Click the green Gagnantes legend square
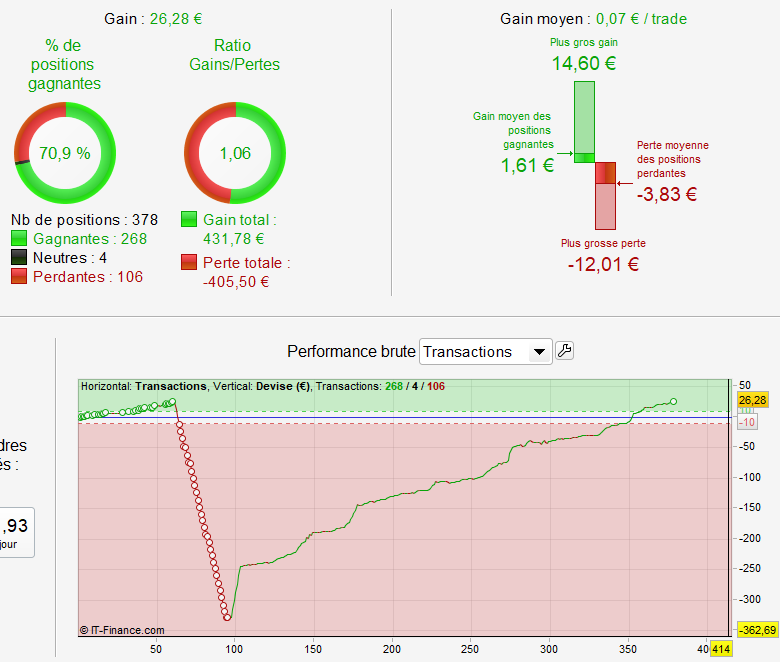Viewport: 780px width, 662px height. click(x=19, y=238)
